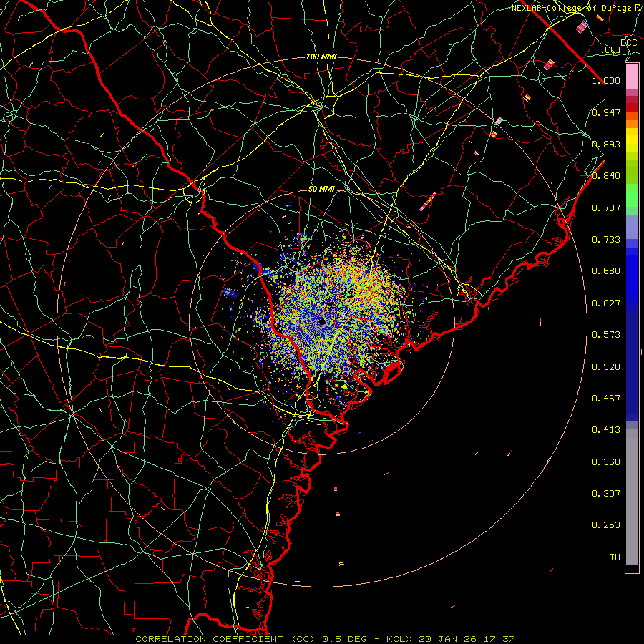This screenshot has width=644, height=644.
Task: Click the 0.680 scale value
Action: coord(606,271)
